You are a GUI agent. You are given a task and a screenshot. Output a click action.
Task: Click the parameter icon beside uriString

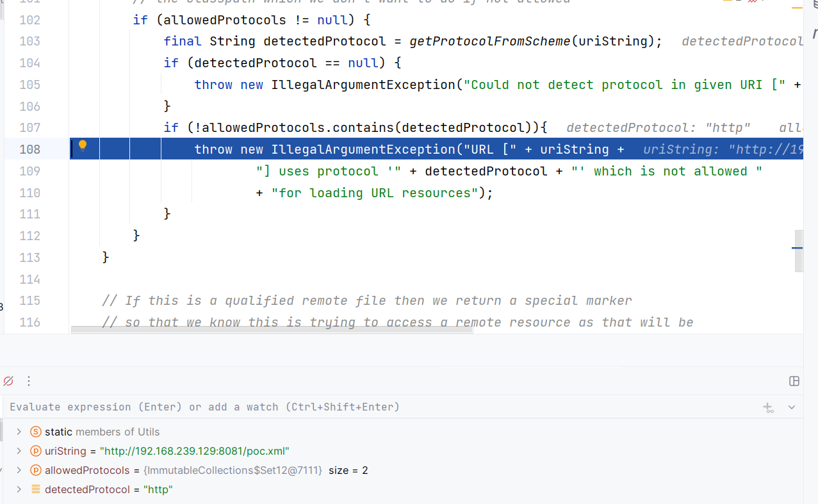point(35,451)
